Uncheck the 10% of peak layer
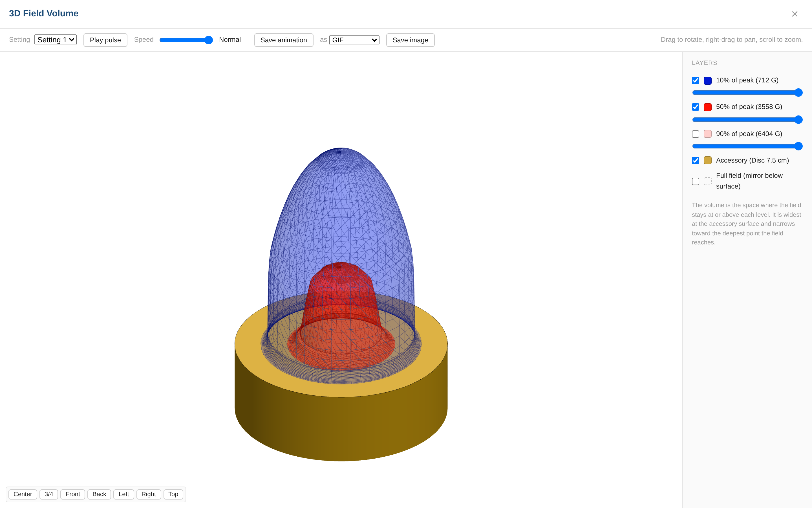812x508 pixels. pyautogui.click(x=696, y=80)
